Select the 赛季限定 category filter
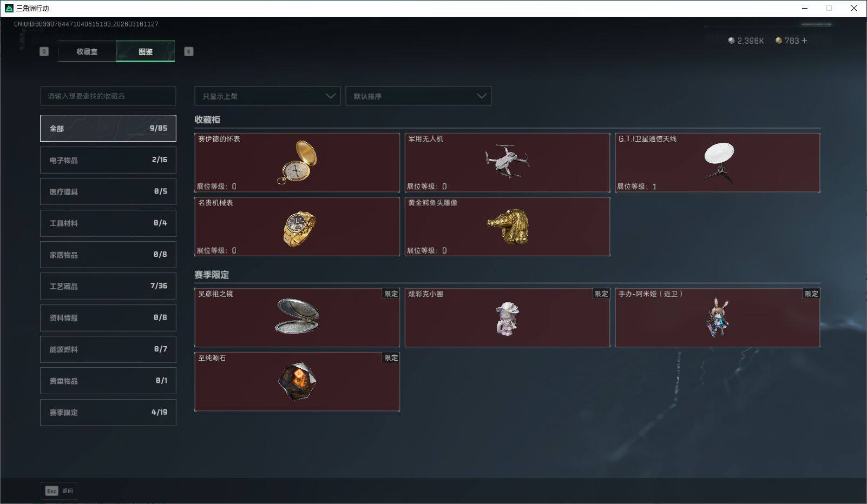867x504 pixels. click(x=108, y=412)
